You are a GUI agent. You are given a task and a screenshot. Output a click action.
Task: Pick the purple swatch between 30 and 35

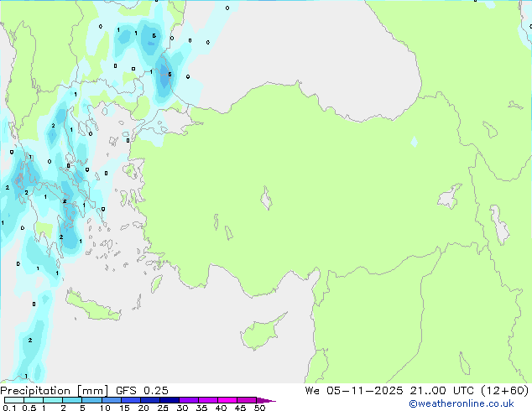[x=189, y=400]
